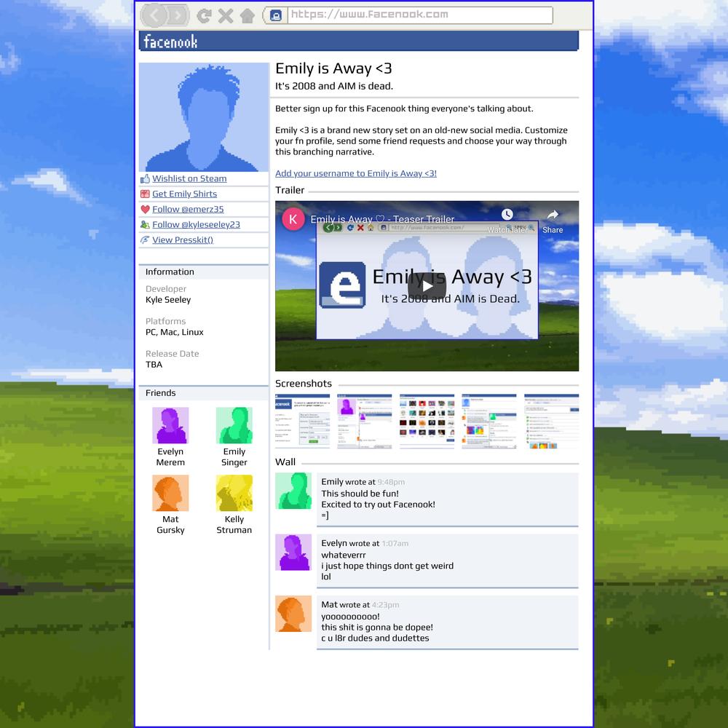Open the third screenshot thumbnail with icon grid
The width and height of the screenshot is (728, 728).
tap(427, 422)
